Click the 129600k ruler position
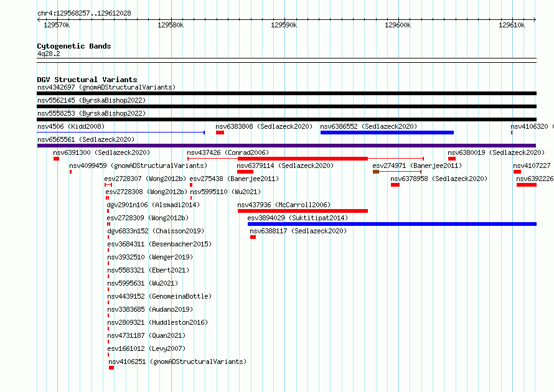 click(x=398, y=25)
